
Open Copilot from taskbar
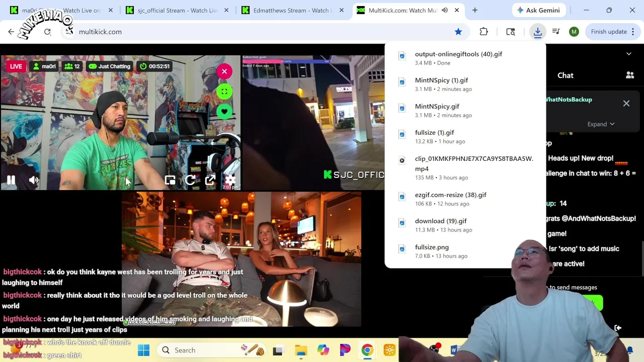click(323, 350)
